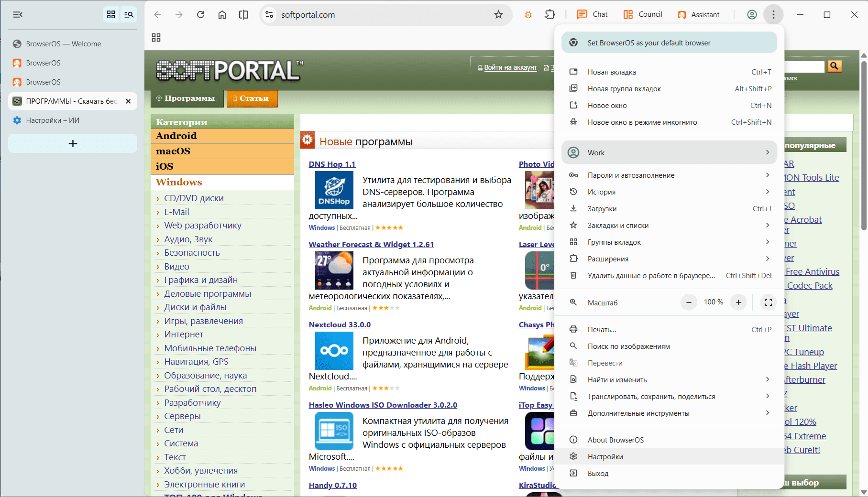Open the tab grid view icon in the sidebar
The width and height of the screenshot is (868, 497).
pyautogui.click(x=111, y=15)
